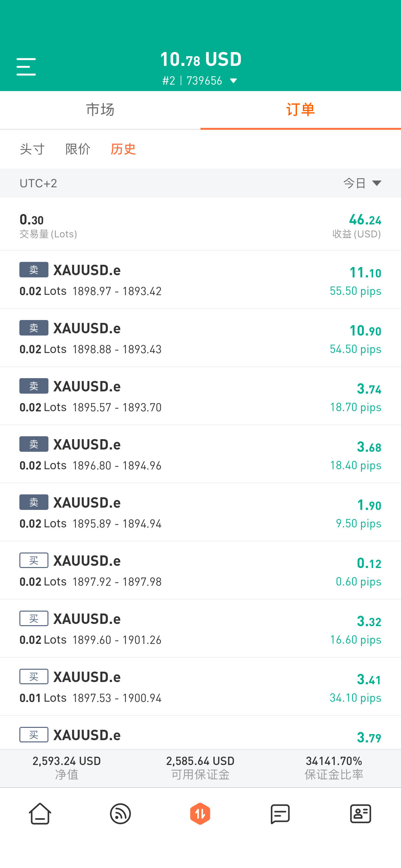401x868 pixels.
Task: Tap the orange trade arrows icon
Action: click(200, 813)
